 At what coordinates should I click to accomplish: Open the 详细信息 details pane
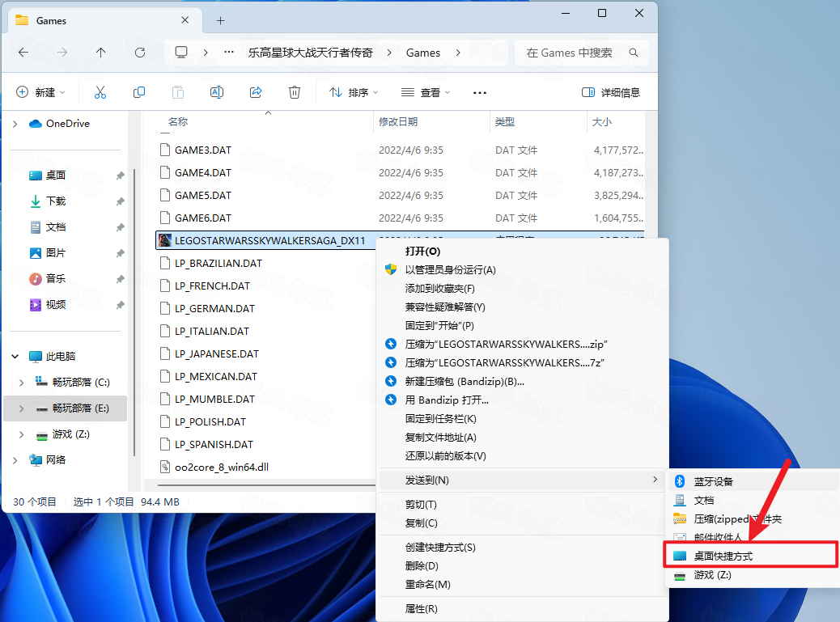(611, 92)
